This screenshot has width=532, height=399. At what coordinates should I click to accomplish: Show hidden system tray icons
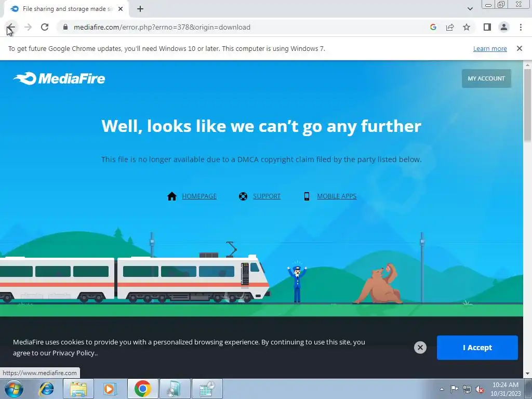(442, 389)
